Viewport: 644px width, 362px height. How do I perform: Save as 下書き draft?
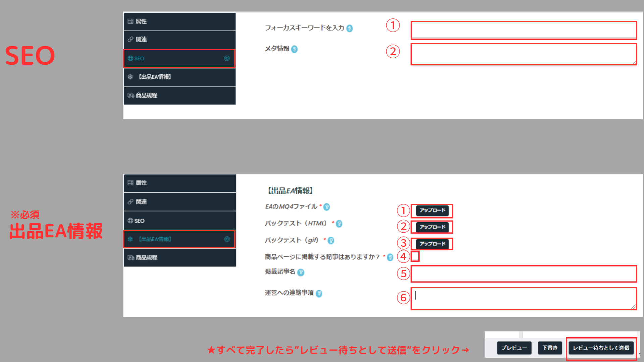click(x=550, y=348)
